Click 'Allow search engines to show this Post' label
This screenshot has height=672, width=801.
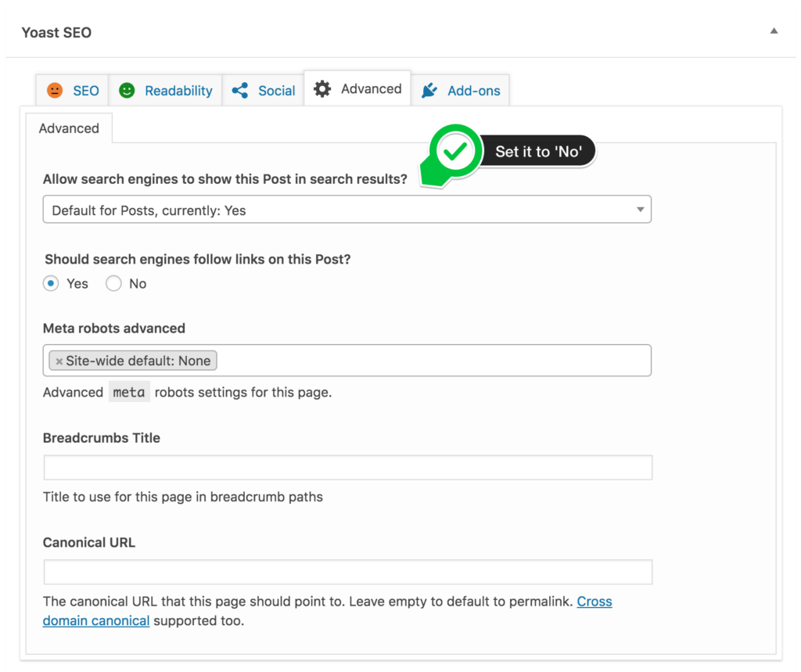[x=224, y=179]
